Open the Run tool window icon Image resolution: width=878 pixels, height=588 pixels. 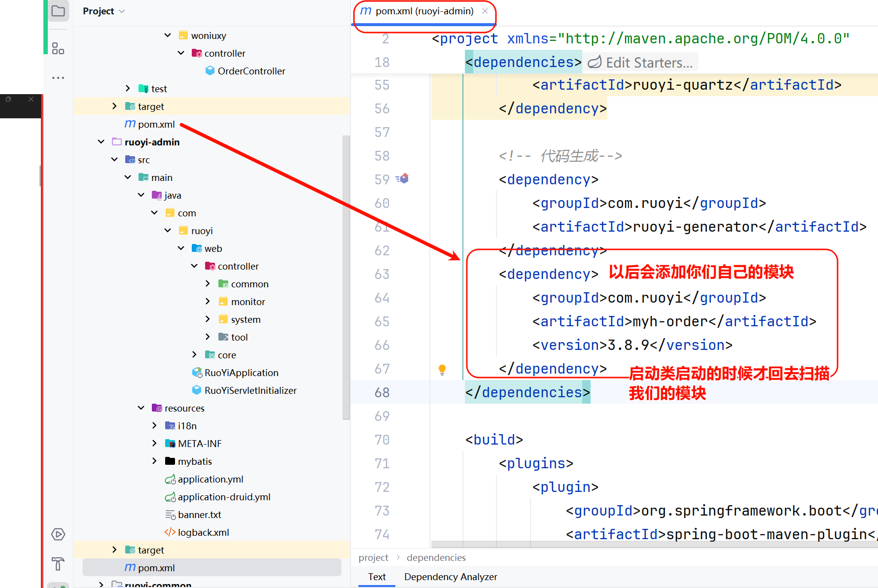[x=58, y=534]
